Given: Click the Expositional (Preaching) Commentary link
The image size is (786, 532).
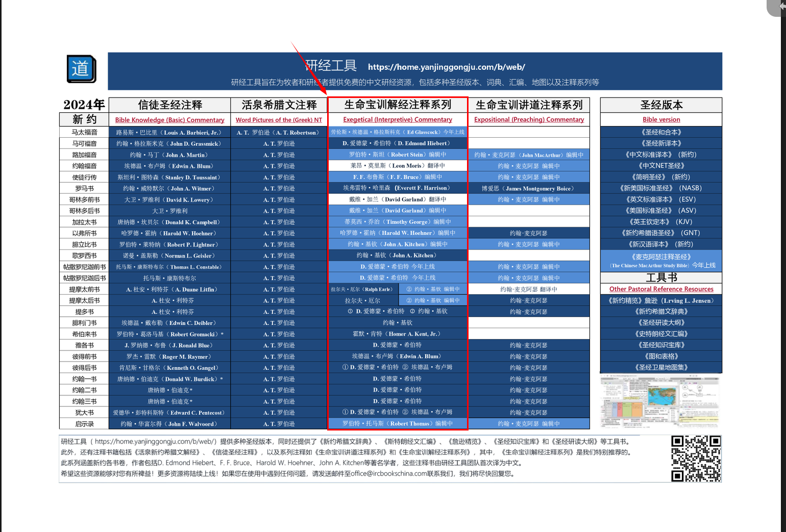Looking at the screenshot, I should (529, 119).
